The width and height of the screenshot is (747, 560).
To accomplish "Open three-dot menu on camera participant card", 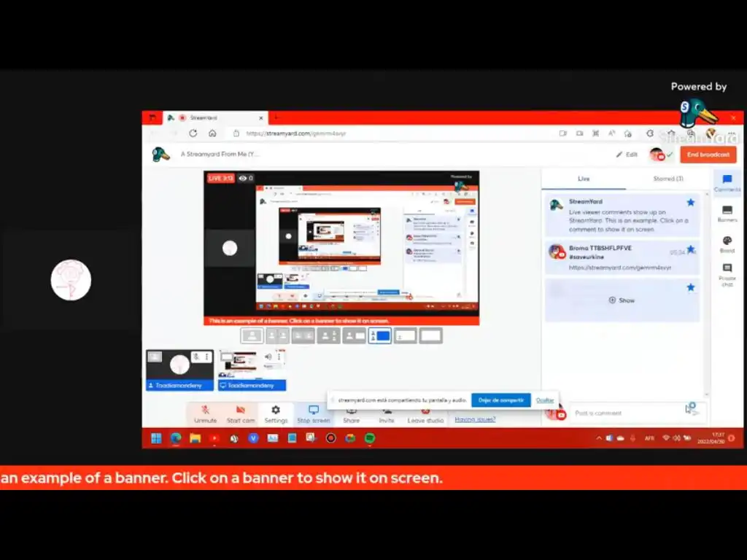I will tap(206, 357).
